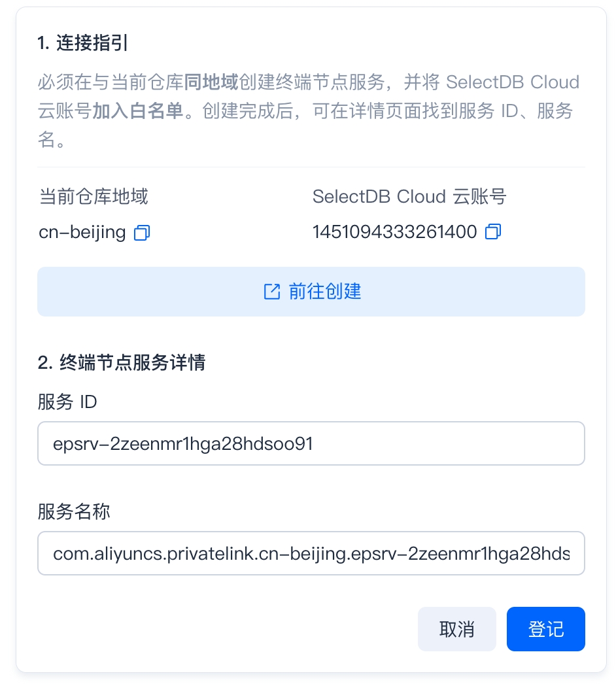
Task: Click the 2. 终端节点服务详情 heading
Action: click(121, 362)
